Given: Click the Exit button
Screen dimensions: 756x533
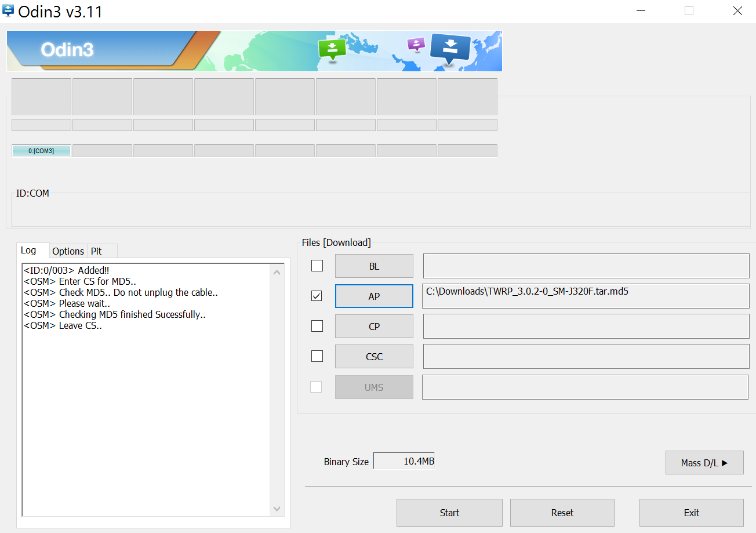Looking at the screenshot, I should click(x=692, y=513).
